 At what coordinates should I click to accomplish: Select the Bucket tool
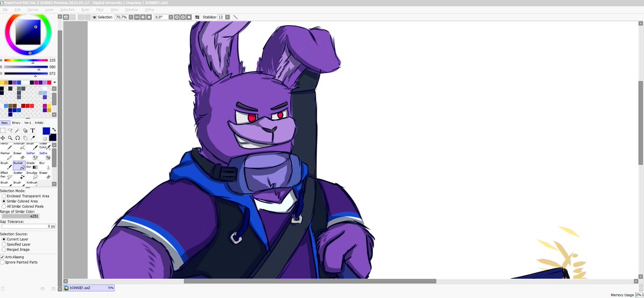[x=19, y=165]
